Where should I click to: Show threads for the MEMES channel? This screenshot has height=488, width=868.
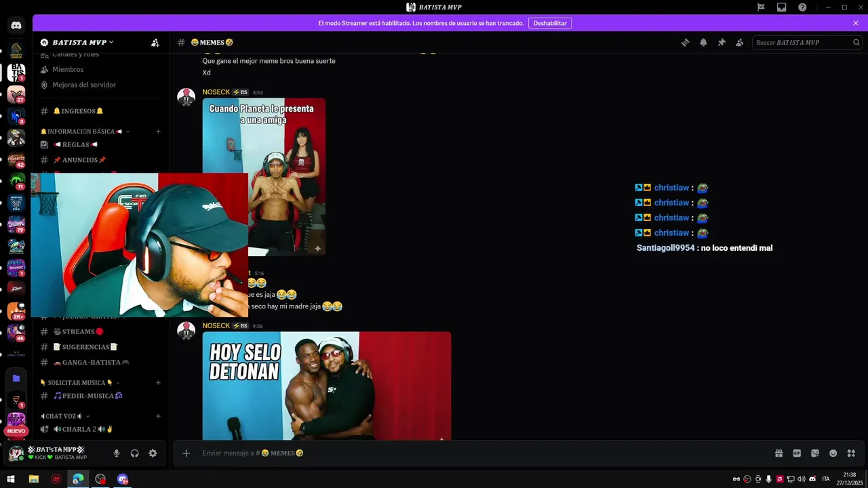686,42
